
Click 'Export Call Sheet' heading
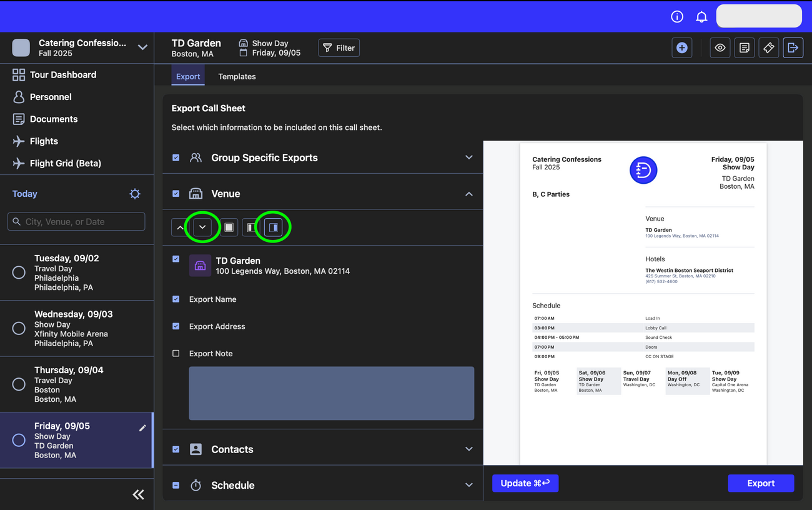(x=209, y=108)
